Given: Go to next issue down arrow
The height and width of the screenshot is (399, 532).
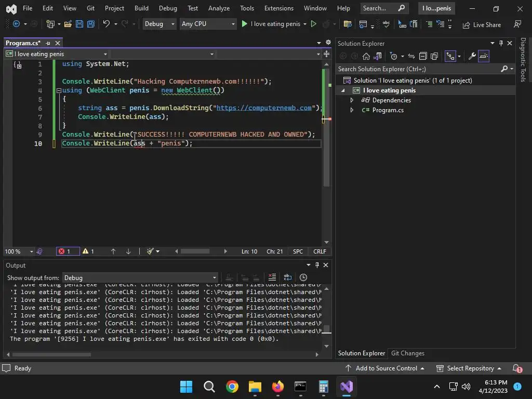Looking at the screenshot, I should (128, 251).
